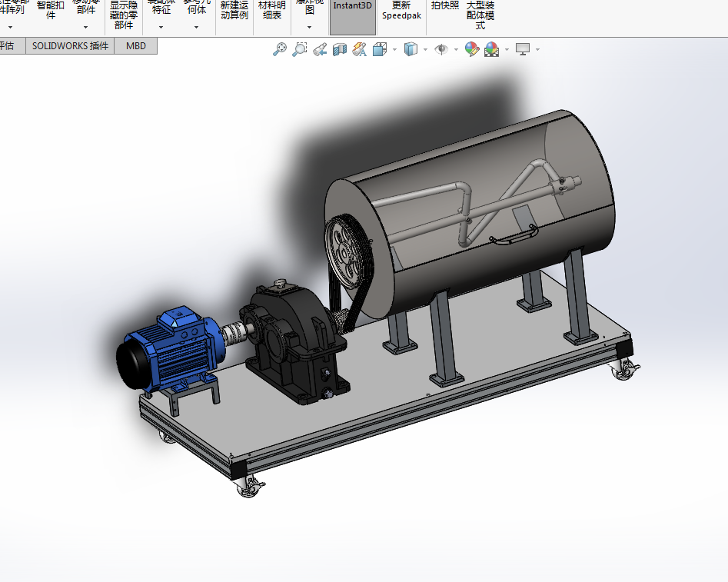Expand the Display Style dropdown arrow
The height and width of the screenshot is (582, 728).
click(425, 49)
